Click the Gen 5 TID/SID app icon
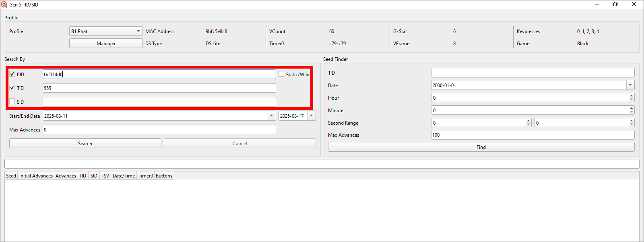This screenshot has height=242, width=644. pos(4,4)
